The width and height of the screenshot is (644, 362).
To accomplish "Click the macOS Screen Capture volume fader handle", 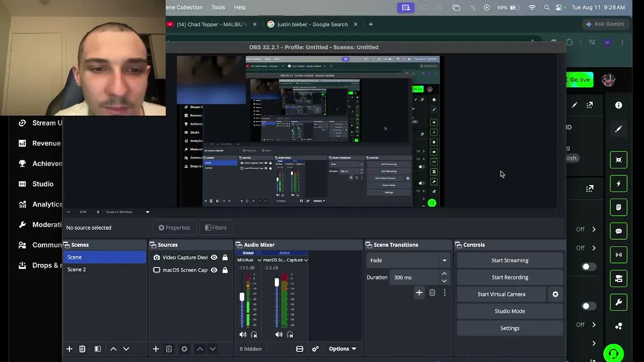I will [x=277, y=283].
